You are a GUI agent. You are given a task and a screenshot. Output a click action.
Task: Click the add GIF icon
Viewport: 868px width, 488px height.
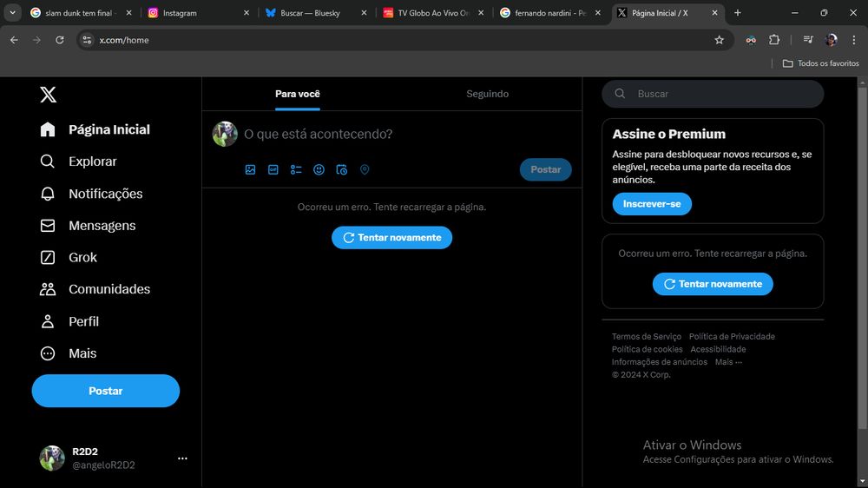tap(273, 169)
